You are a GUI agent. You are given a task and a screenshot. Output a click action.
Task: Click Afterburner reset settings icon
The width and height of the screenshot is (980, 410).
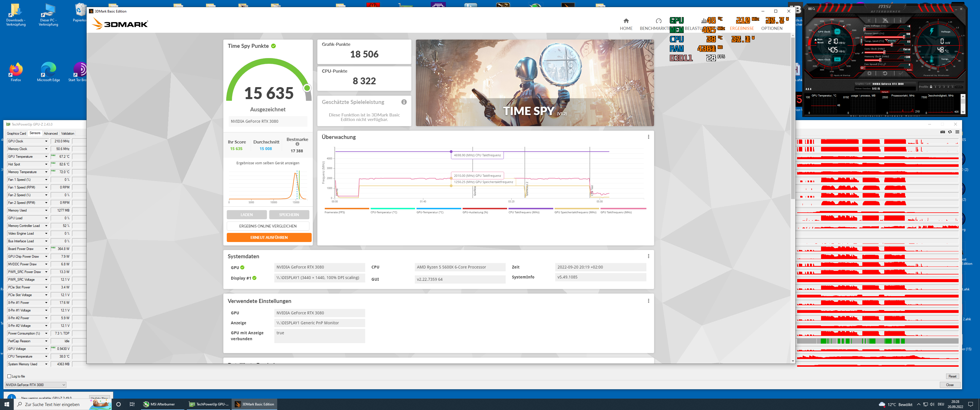[885, 73]
